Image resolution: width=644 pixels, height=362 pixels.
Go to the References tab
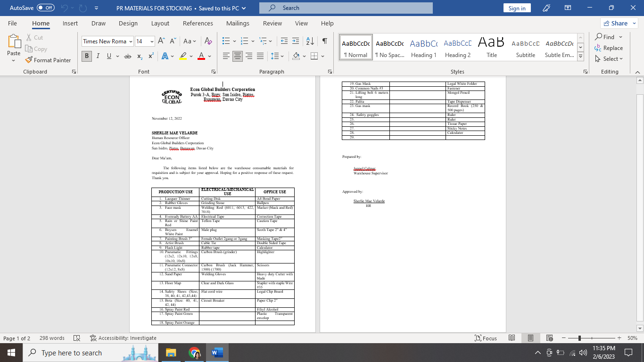pyautogui.click(x=198, y=23)
